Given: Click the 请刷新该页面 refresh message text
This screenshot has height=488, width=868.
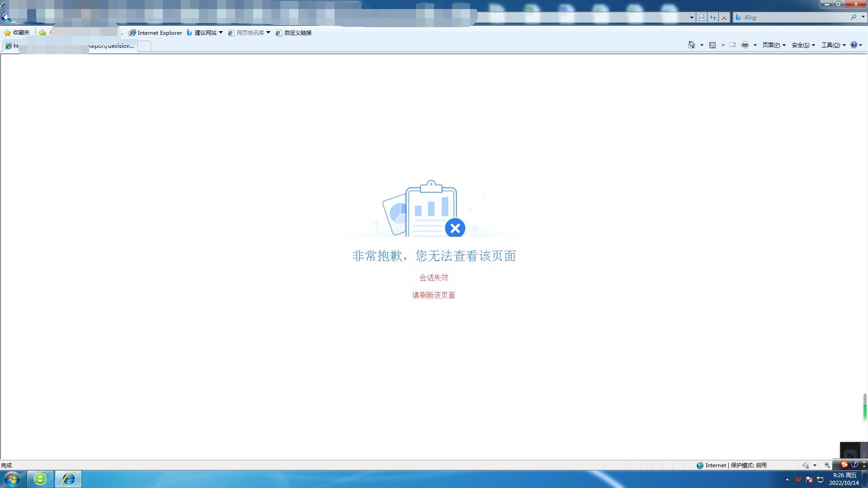Looking at the screenshot, I should [434, 295].
